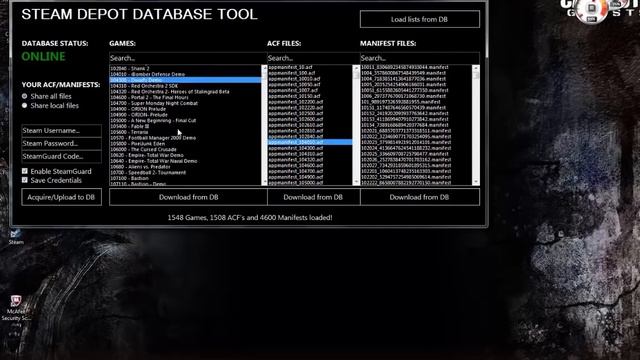This screenshot has height=360, width=640.
Task: Click Download from DB under Manifest Files list
Action: (x=420, y=197)
